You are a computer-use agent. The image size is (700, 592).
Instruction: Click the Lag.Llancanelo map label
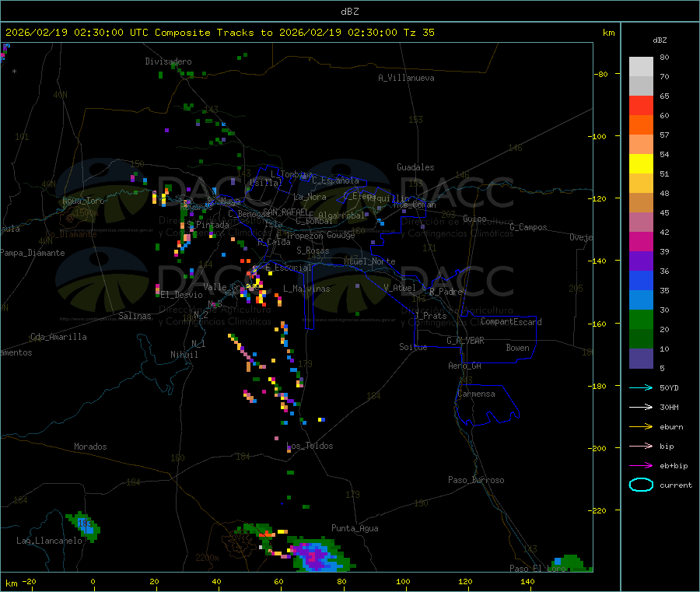tap(50, 541)
